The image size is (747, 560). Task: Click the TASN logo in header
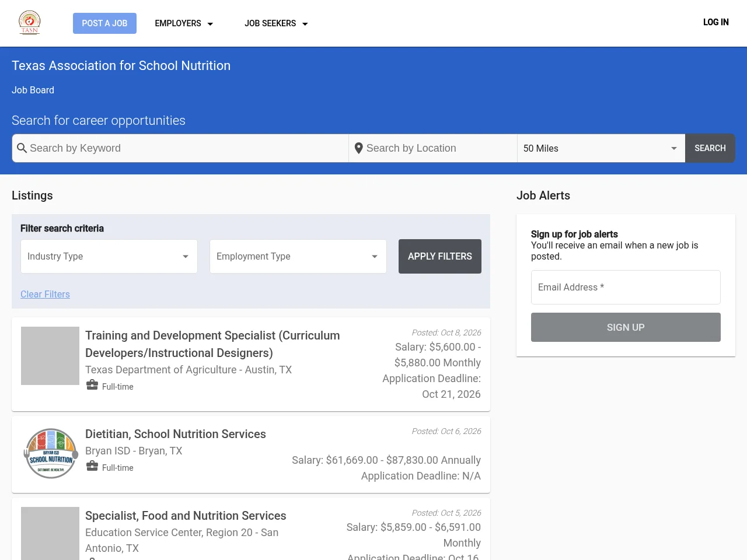click(x=29, y=23)
